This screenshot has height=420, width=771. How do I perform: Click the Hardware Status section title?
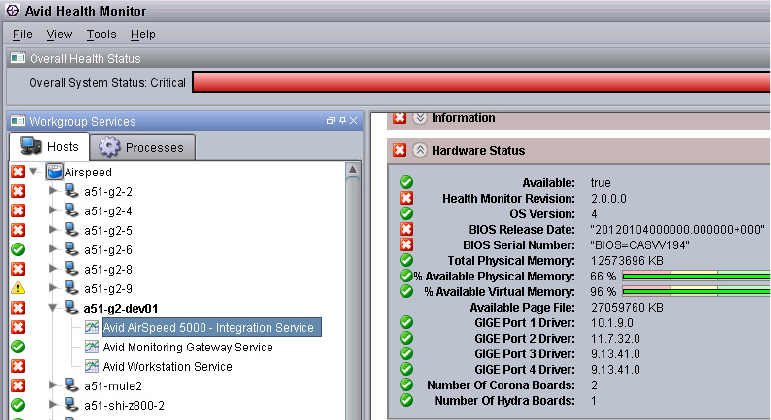pyautogui.click(x=478, y=150)
